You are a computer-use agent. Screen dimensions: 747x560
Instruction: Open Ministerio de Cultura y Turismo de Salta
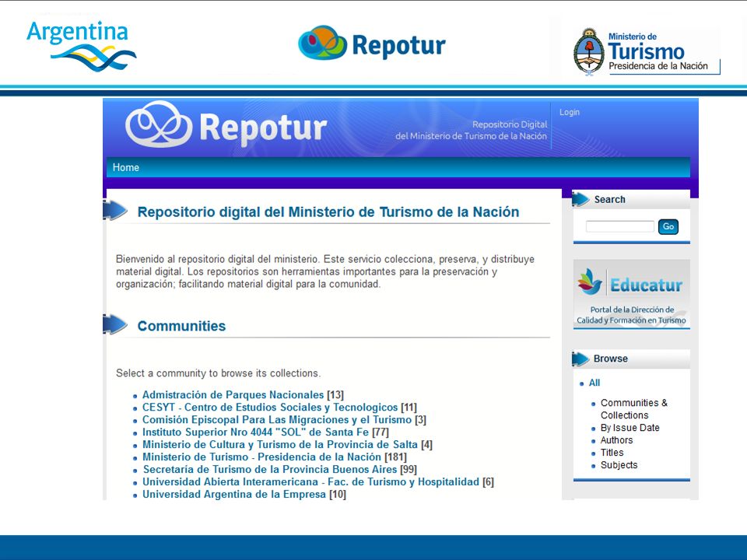click(x=280, y=444)
